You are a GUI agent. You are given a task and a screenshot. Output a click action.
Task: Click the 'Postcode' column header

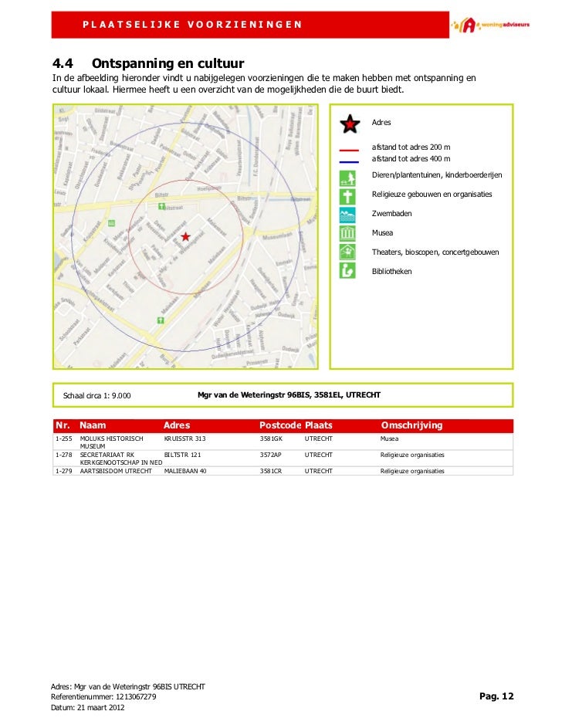(279, 425)
